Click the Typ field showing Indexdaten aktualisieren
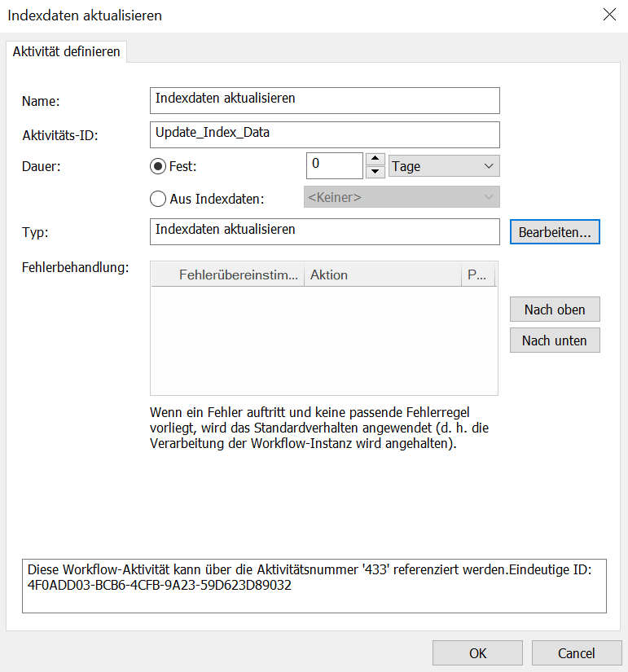This screenshot has width=628, height=672. [325, 231]
